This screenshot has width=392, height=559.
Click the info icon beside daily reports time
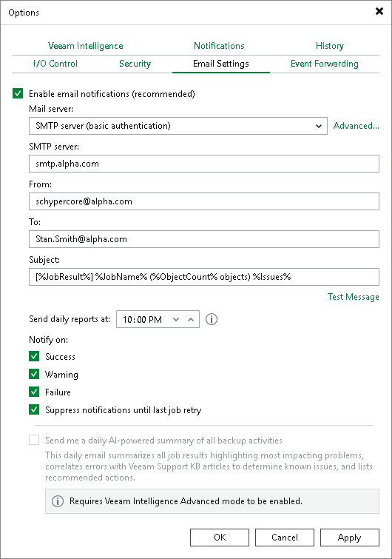coord(212,319)
